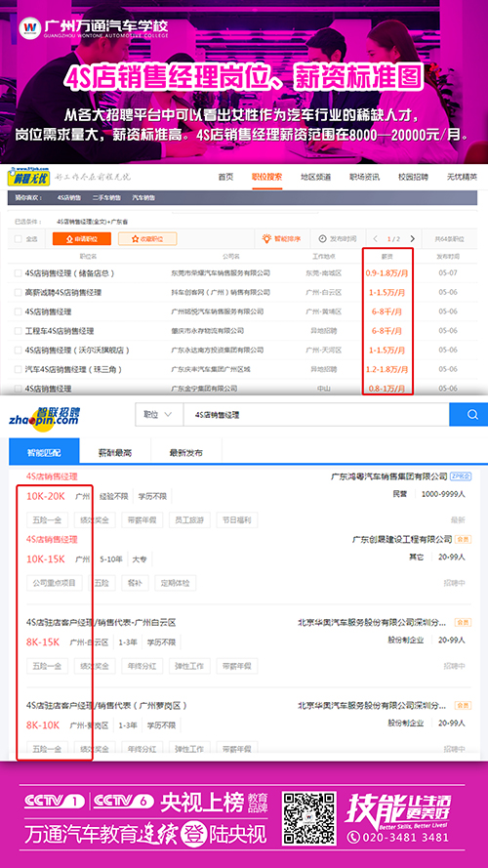Go to the next results page arrow
488x868 pixels.
412,238
